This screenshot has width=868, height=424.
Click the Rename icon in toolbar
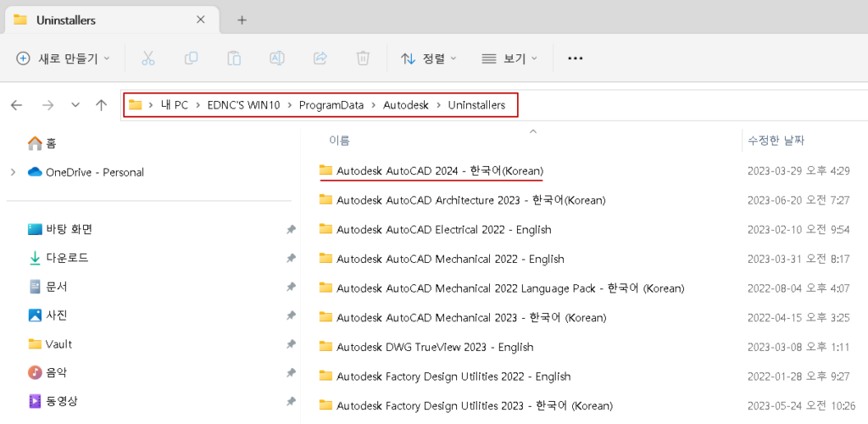coord(277,59)
